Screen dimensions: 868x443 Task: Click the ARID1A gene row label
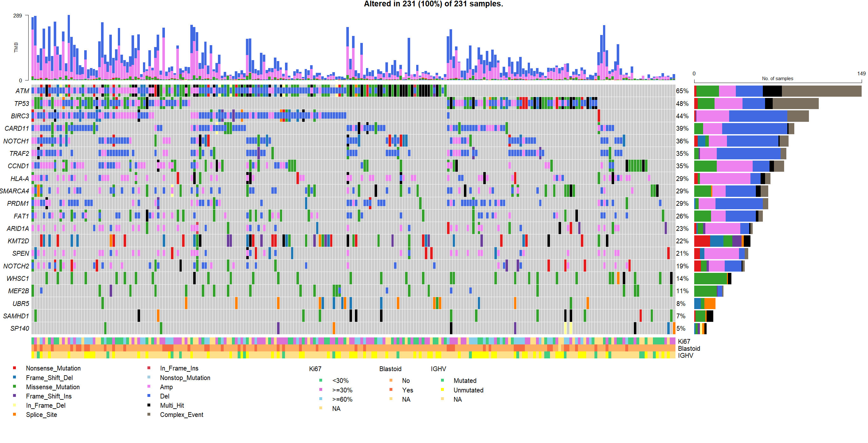tap(18, 228)
